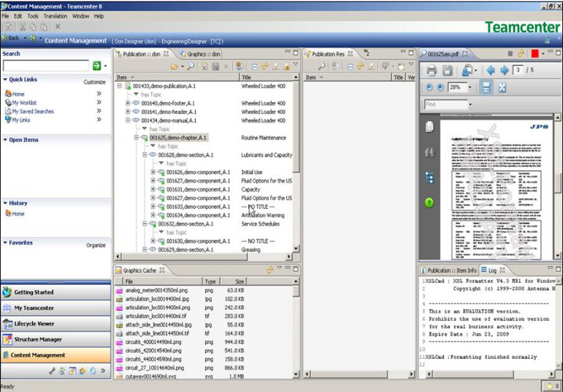Open My Worklist quick link

coord(24,103)
